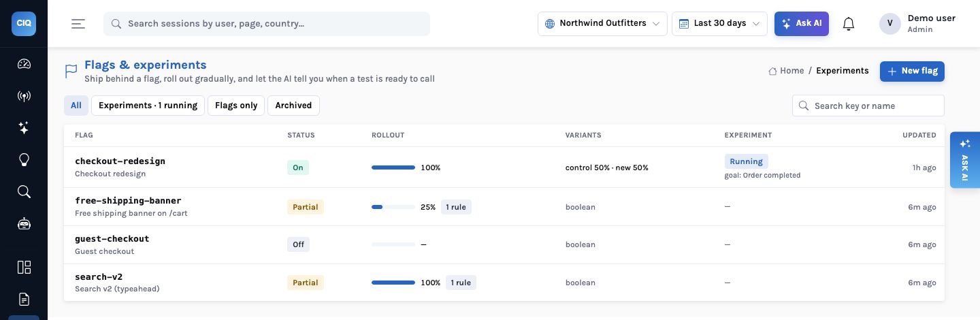The image size is (980, 320).
Task: Select the Archived tab
Action: coord(293,106)
